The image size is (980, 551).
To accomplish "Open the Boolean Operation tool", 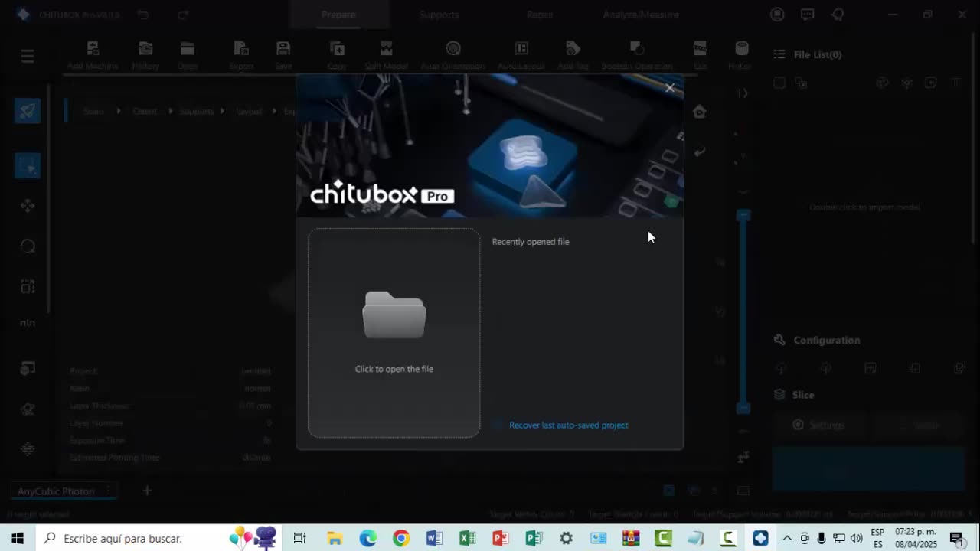I will 637,55.
